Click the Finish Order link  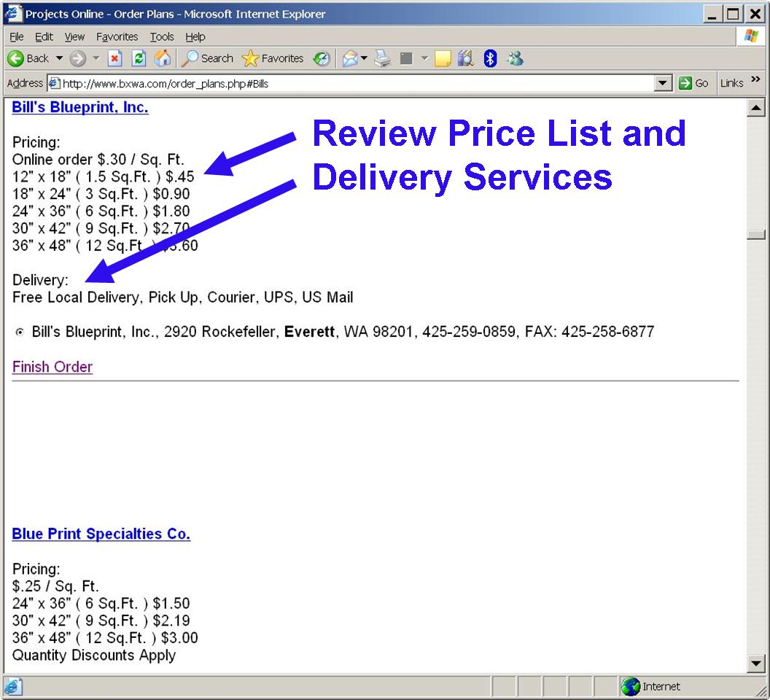coord(52,367)
